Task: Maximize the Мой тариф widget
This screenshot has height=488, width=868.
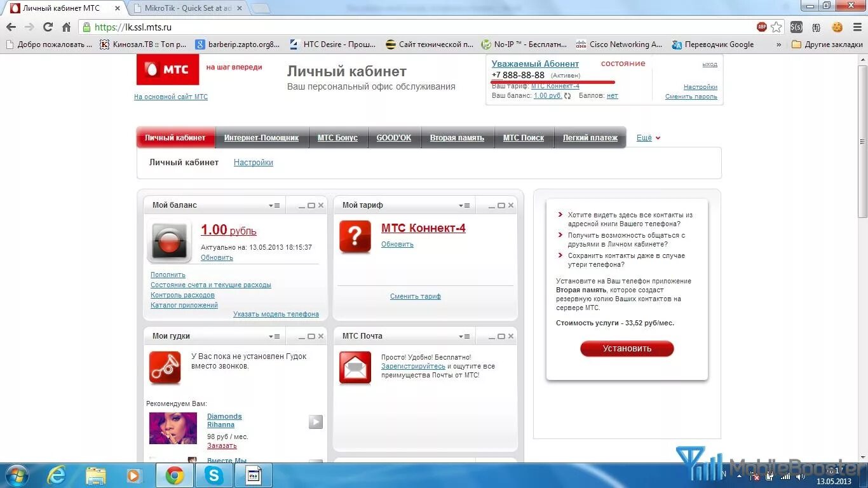Action: 501,205
